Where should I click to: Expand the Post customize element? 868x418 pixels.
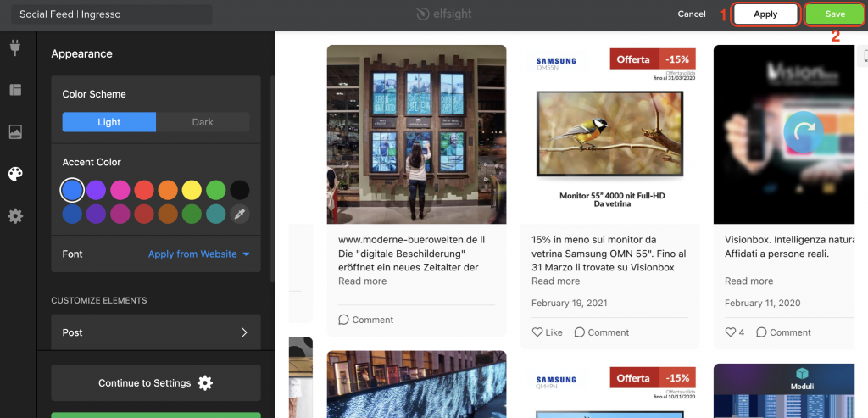(x=156, y=332)
